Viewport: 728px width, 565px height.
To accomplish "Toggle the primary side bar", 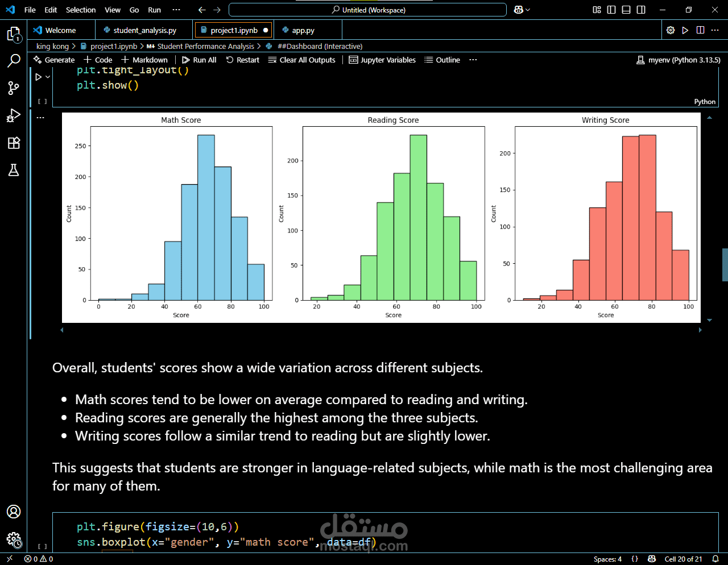I will tap(611, 10).
